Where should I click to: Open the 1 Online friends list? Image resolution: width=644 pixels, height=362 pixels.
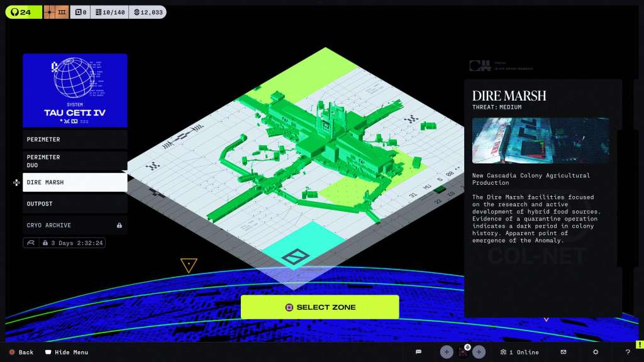point(519,352)
